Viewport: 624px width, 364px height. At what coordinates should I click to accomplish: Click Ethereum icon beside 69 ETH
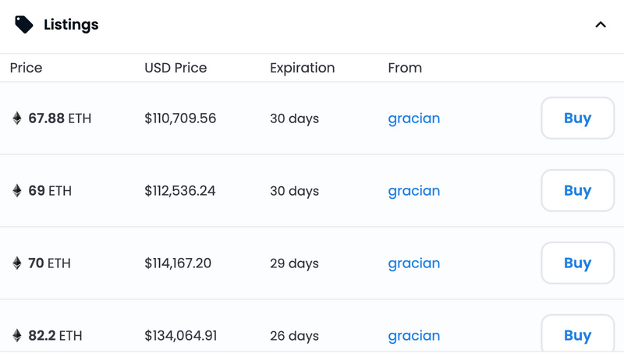[16, 190]
